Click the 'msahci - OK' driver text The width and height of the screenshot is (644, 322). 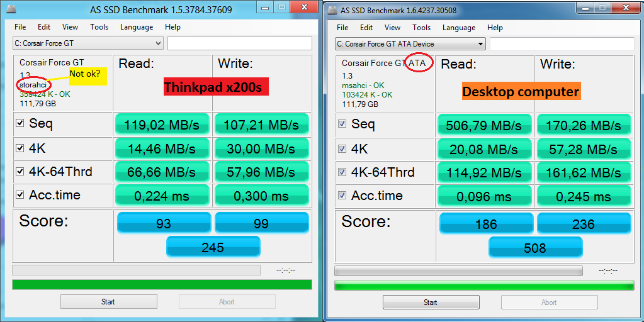[x=363, y=86]
